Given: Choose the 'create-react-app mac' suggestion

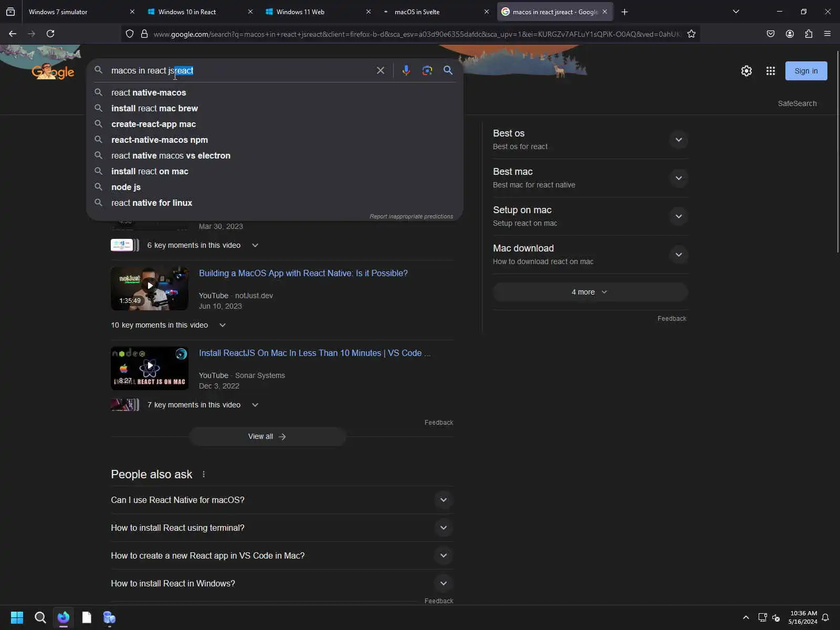Looking at the screenshot, I should pyautogui.click(x=275, y=124).
